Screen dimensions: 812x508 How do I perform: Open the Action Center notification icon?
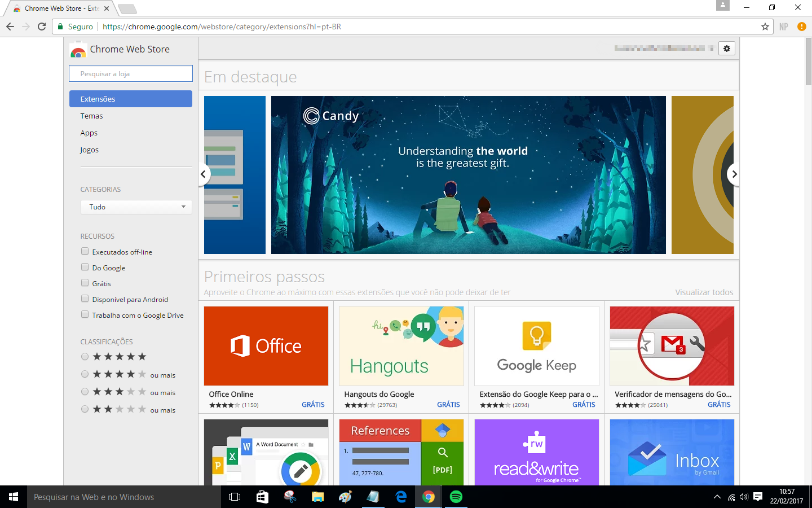(758, 497)
